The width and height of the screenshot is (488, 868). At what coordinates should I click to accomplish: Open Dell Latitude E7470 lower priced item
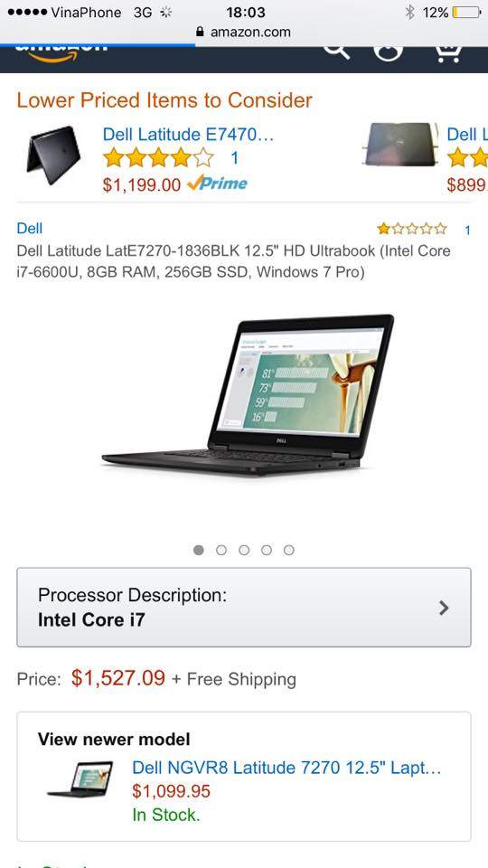tap(188, 135)
